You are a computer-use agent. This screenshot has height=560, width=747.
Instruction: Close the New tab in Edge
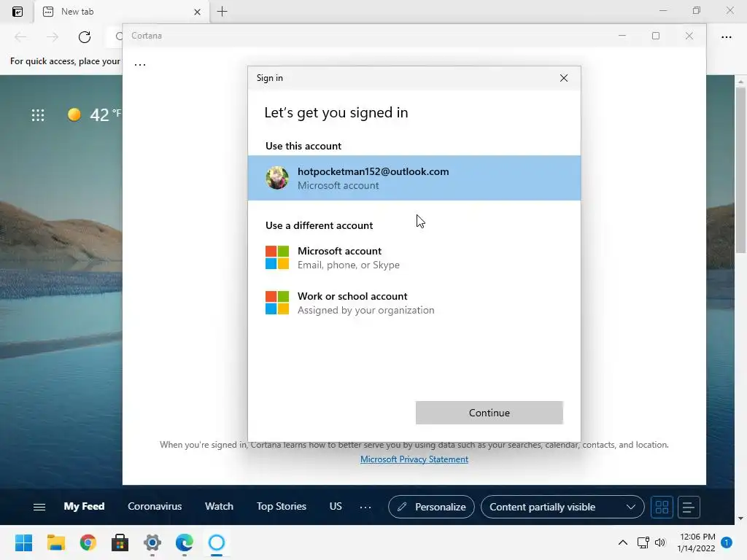(x=197, y=12)
